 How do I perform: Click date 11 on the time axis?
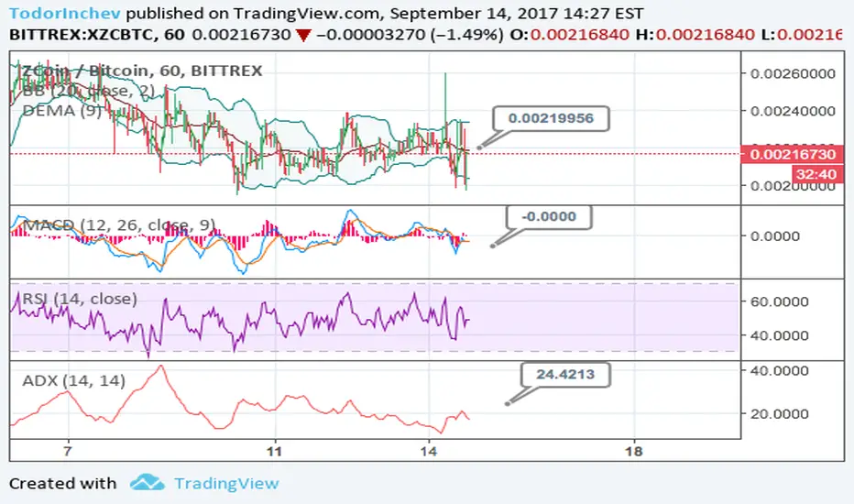tap(275, 451)
